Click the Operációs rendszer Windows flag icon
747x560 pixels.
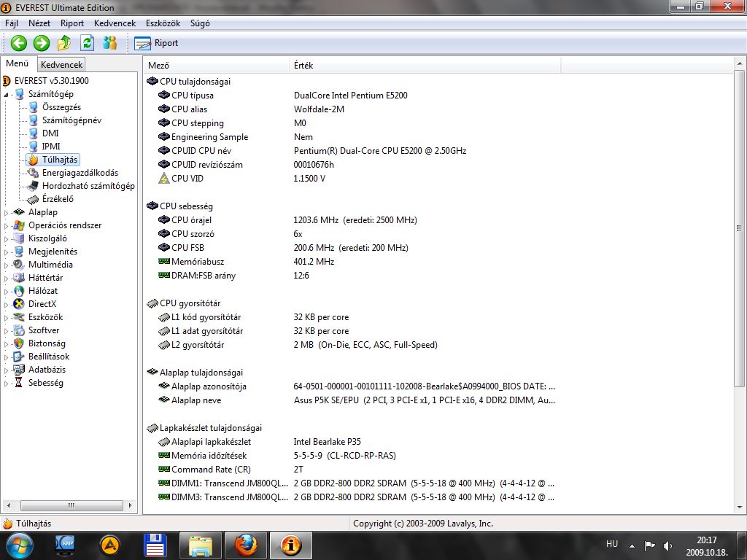(19, 225)
